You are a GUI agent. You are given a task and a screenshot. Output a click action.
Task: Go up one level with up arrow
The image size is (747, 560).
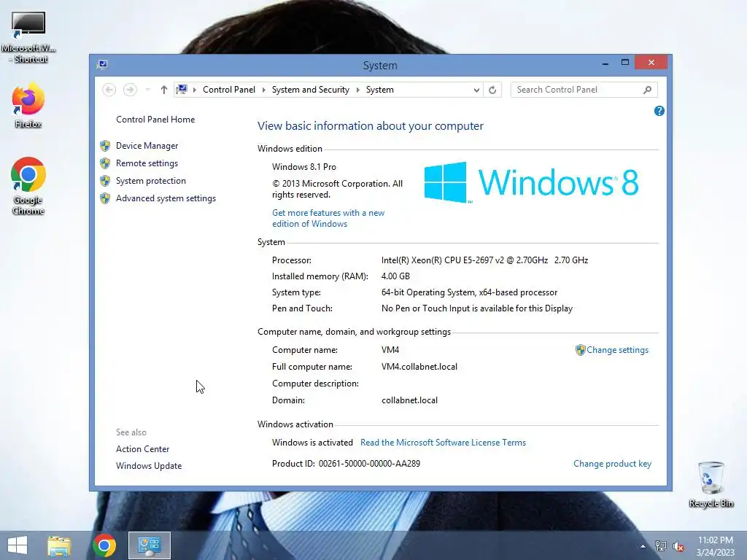[164, 90]
